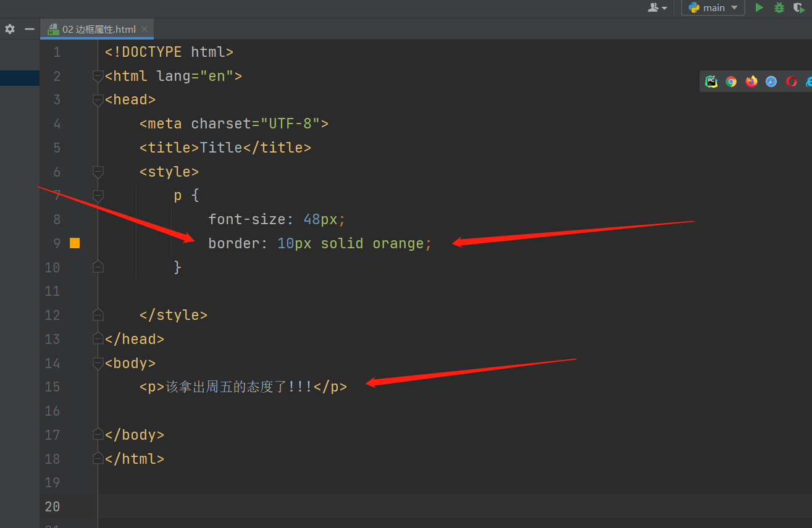
Task: Place the caret on empty line 20
Action: coord(454,506)
